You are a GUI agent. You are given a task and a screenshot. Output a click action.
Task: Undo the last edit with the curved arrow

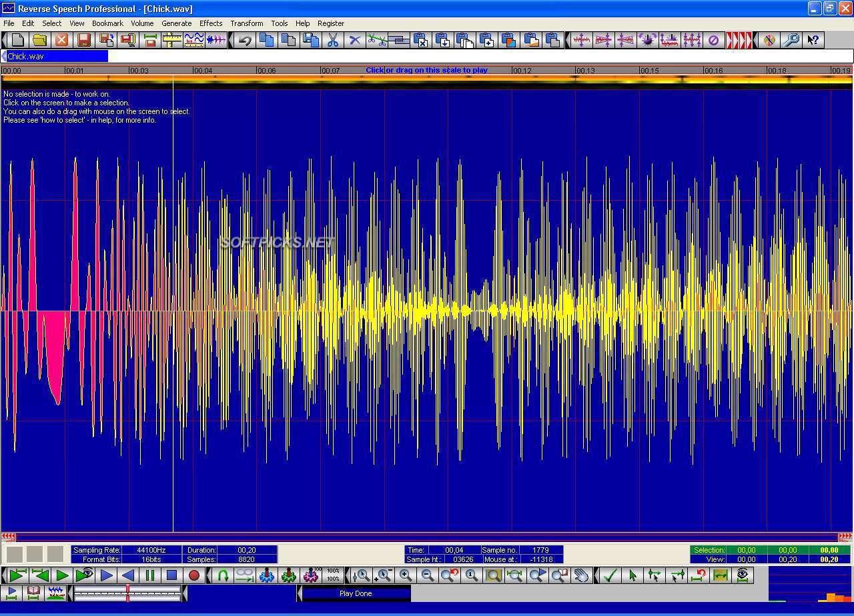point(245,40)
